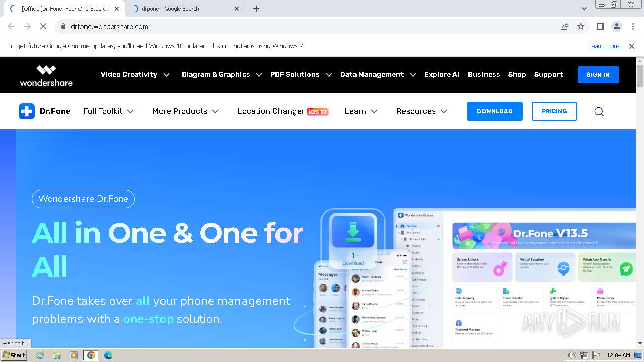Expand the Full Toolkit dropdown
The height and width of the screenshot is (362, 644).
[x=108, y=111]
